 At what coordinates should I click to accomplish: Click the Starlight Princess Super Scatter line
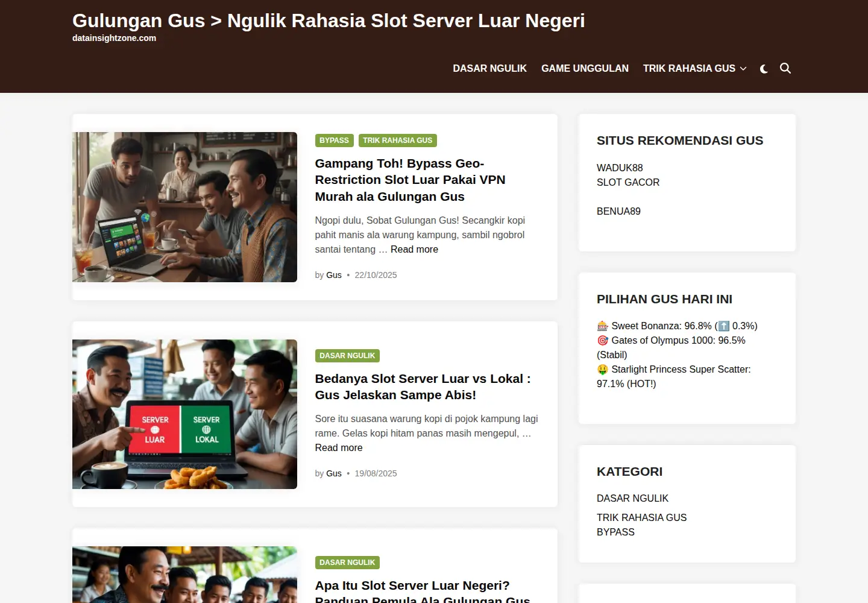(673, 376)
